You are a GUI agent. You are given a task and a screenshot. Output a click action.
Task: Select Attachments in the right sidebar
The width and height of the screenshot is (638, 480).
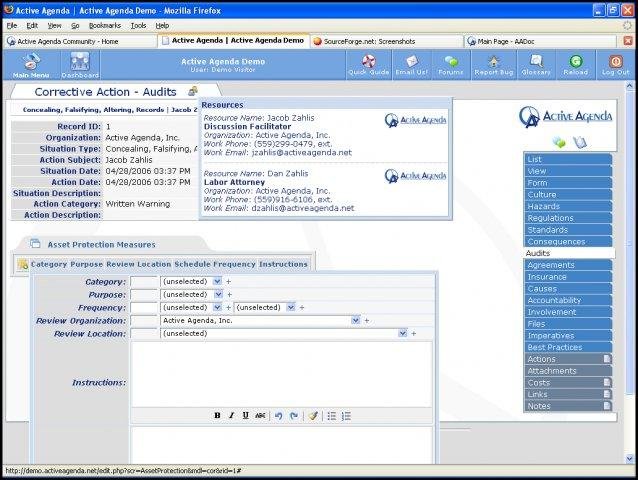(x=568, y=371)
